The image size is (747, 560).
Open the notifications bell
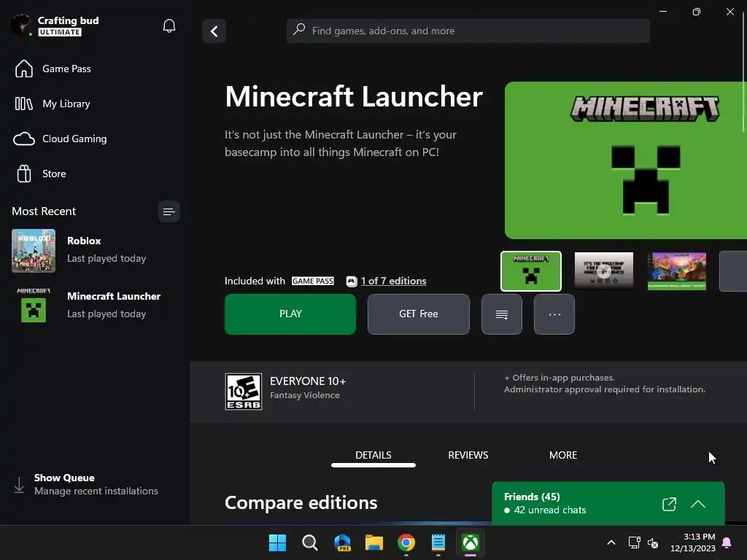[x=169, y=26]
